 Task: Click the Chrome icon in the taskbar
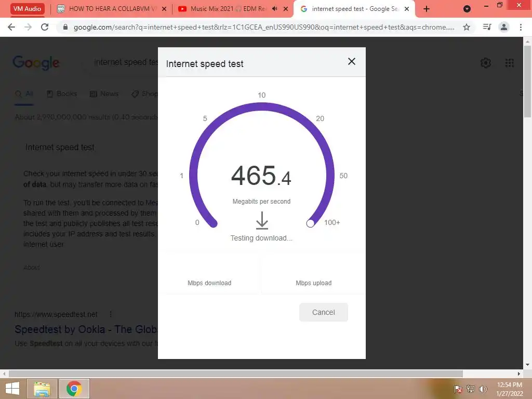click(74, 389)
